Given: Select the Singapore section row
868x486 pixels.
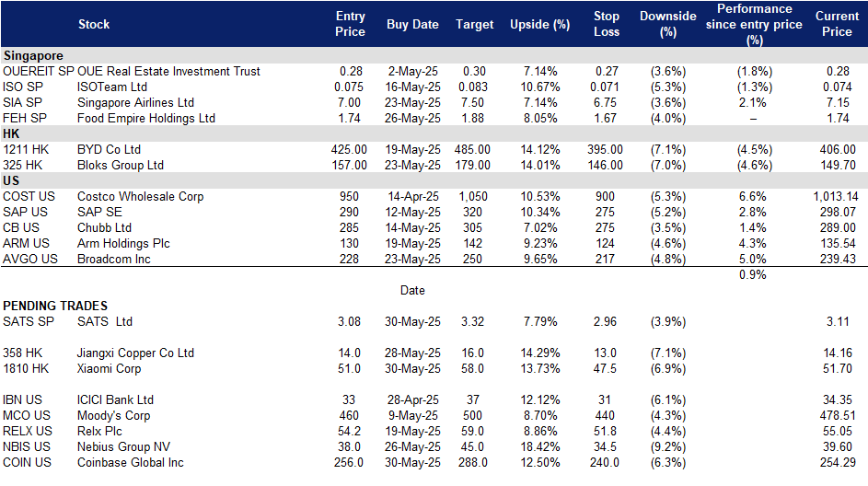Looking at the screenshot, I should point(434,55).
